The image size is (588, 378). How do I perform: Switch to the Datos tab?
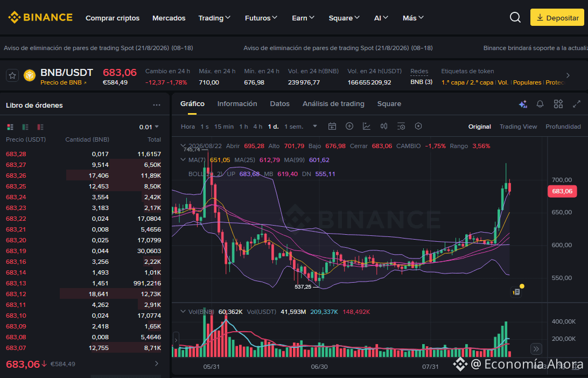point(280,104)
